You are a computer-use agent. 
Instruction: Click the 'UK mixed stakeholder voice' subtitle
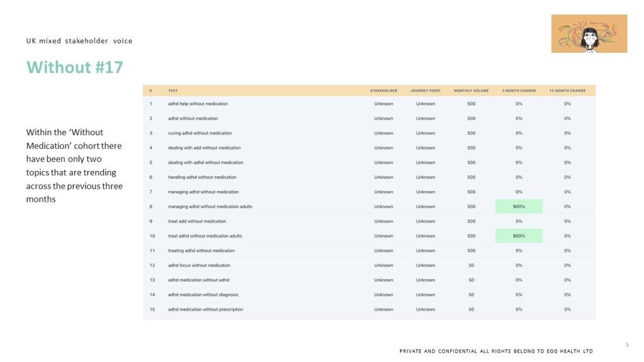click(x=79, y=41)
